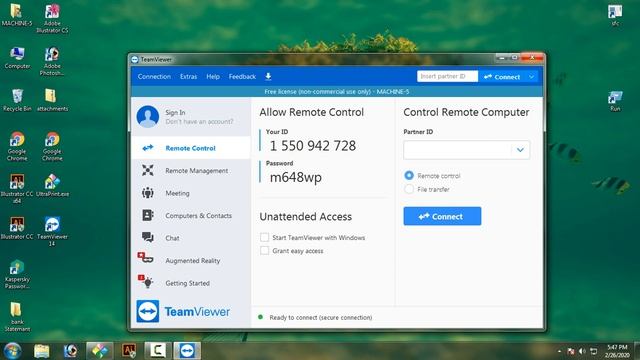
Task: Click the volume icon in system tray
Action: 582,351
